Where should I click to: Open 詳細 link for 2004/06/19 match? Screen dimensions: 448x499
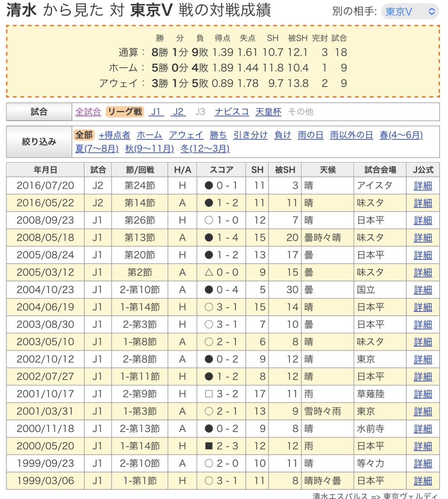click(x=423, y=307)
